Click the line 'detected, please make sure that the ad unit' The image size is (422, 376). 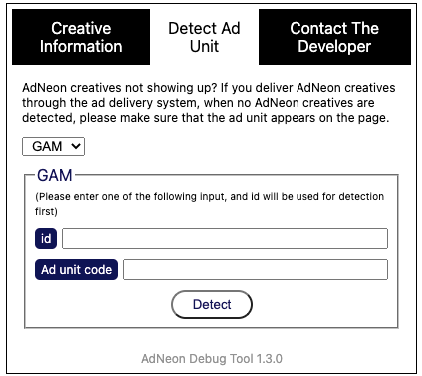(206, 118)
